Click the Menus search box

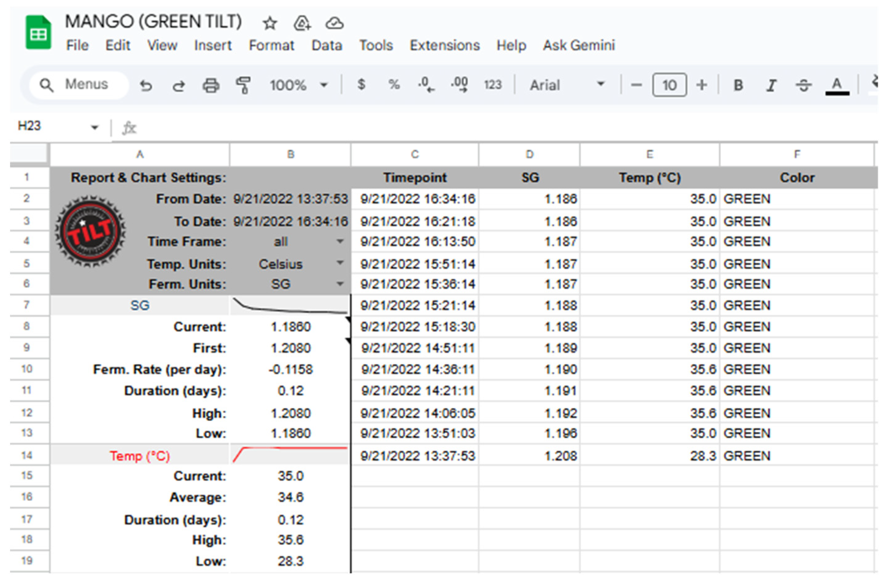point(79,85)
